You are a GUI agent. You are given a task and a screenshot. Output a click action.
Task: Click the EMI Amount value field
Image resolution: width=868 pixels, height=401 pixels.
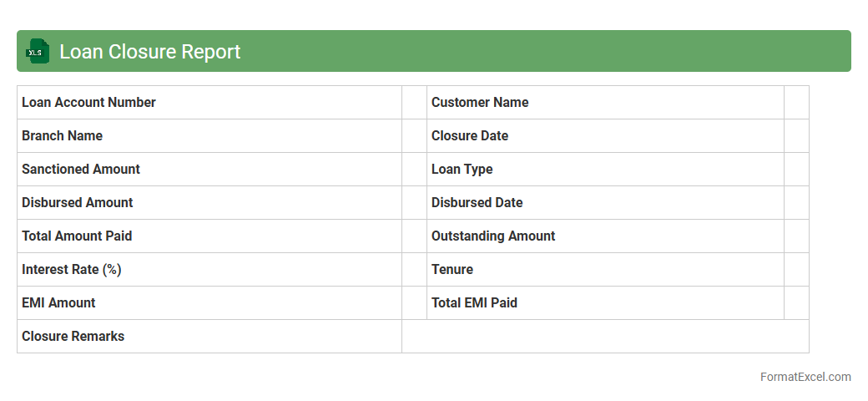[x=414, y=303]
